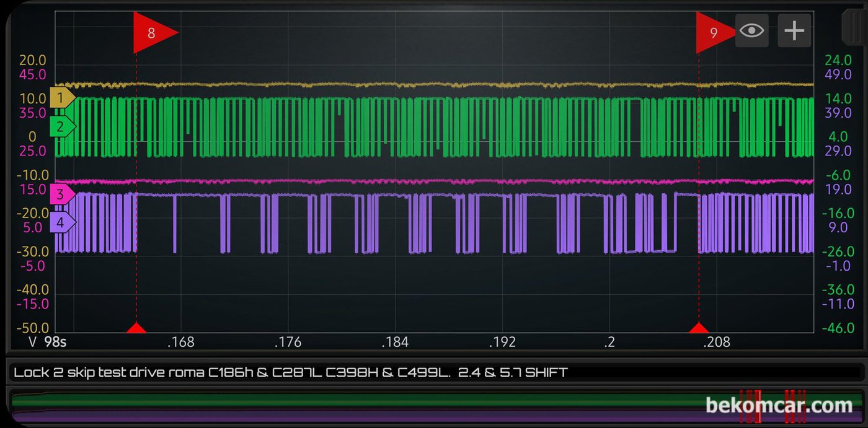Click the plus icon to add item

coord(794,30)
